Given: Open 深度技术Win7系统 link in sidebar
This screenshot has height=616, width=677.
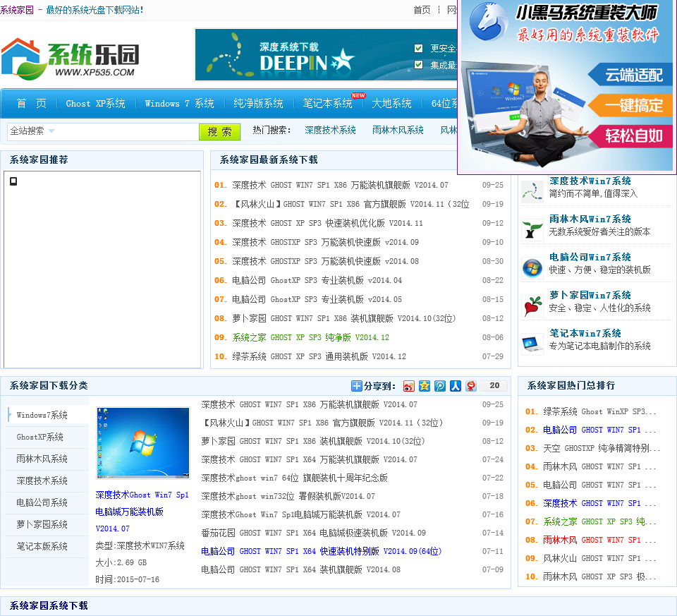Looking at the screenshot, I should click(590, 181).
